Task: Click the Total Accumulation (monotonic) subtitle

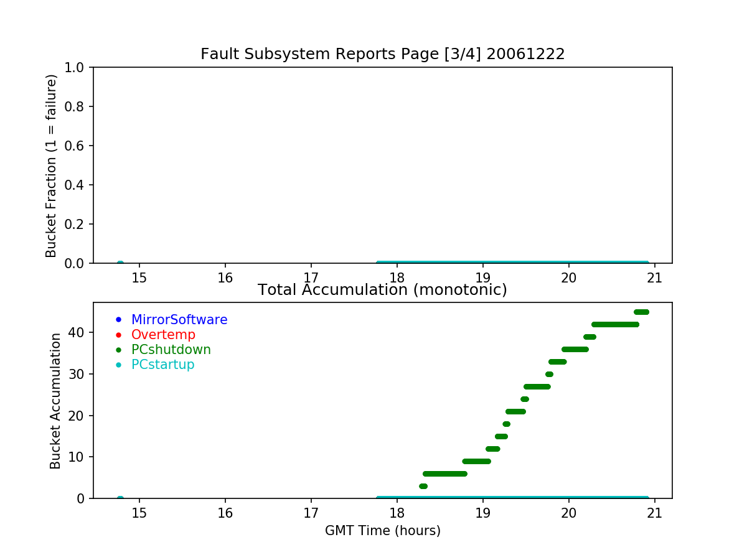Action: click(382, 290)
